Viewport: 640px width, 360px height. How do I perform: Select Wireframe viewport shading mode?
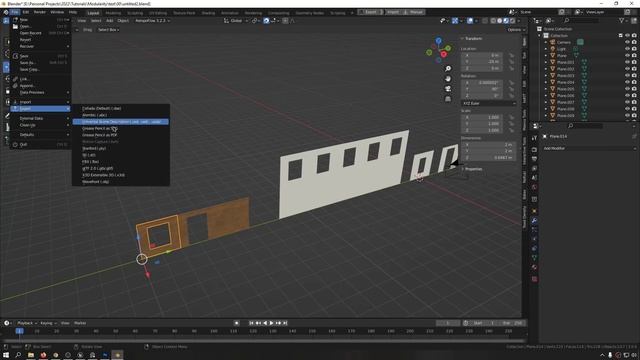click(x=493, y=20)
